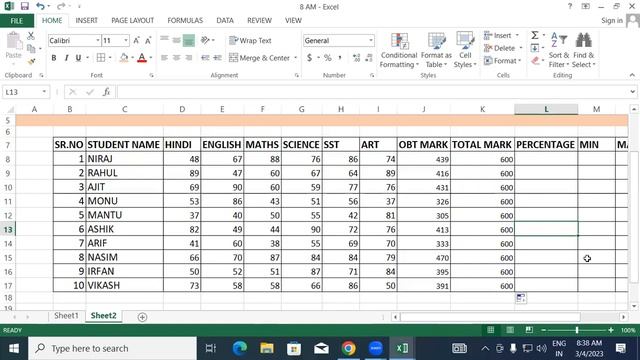The width and height of the screenshot is (640, 360).
Task: Switch to the Sheet1 tab
Action: 66,316
